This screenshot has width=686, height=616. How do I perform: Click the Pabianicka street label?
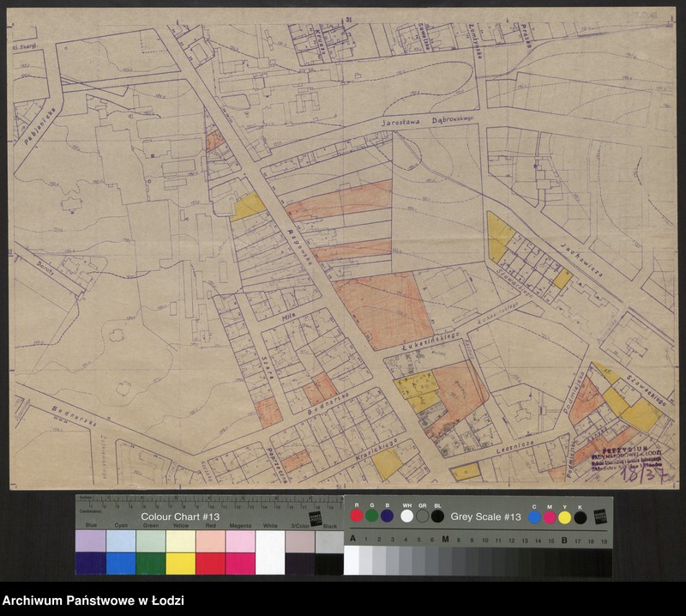click(x=39, y=126)
